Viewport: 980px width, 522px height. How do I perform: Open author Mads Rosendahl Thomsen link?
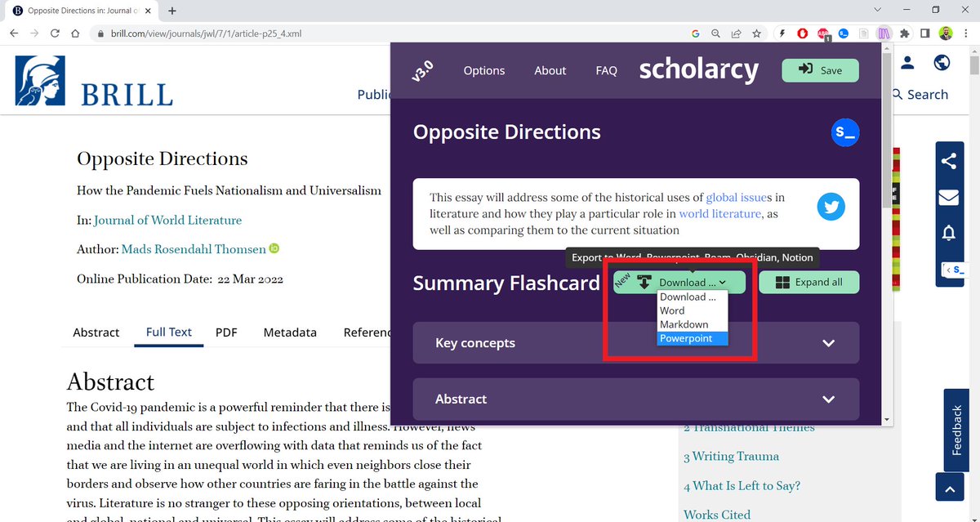tap(194, 248)
